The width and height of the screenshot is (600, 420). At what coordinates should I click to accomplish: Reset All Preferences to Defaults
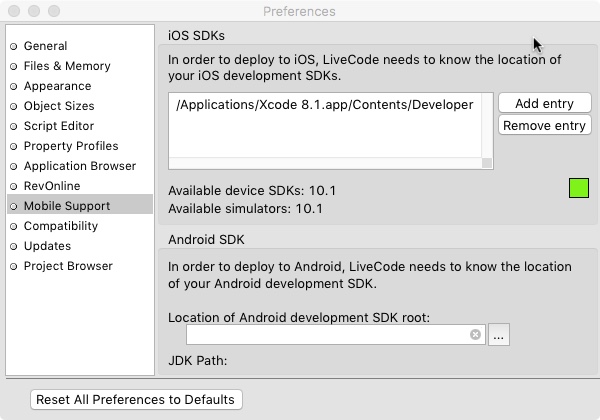pyautogui.click(x=136, y=399)
